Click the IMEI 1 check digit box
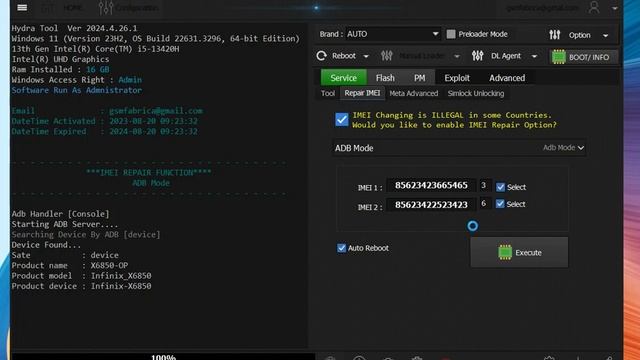 coord(484,185)
